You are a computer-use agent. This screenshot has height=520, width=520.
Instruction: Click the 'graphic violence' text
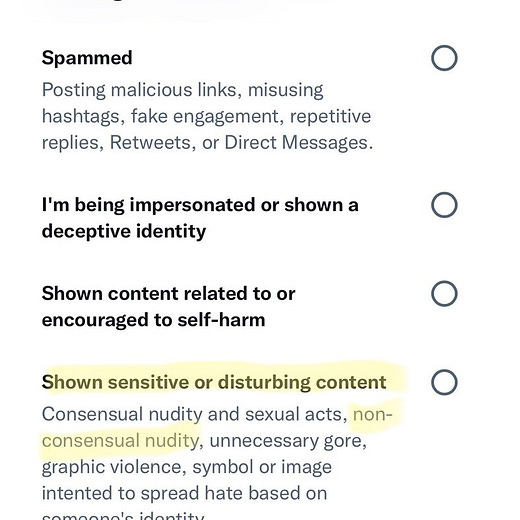[x=111, y=467]
